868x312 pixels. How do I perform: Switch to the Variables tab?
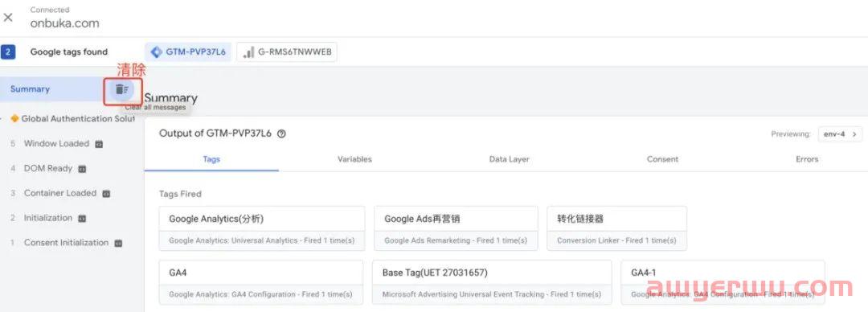click(x=354, y=159)
